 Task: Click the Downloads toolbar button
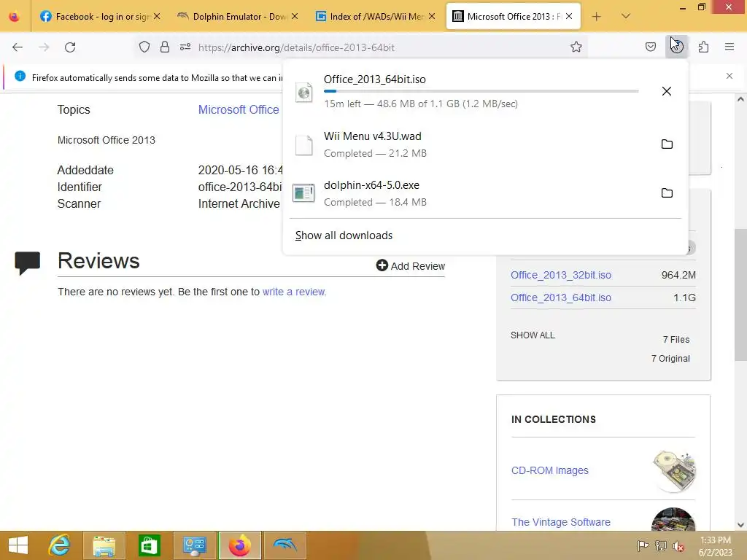(x=677, y=47)
